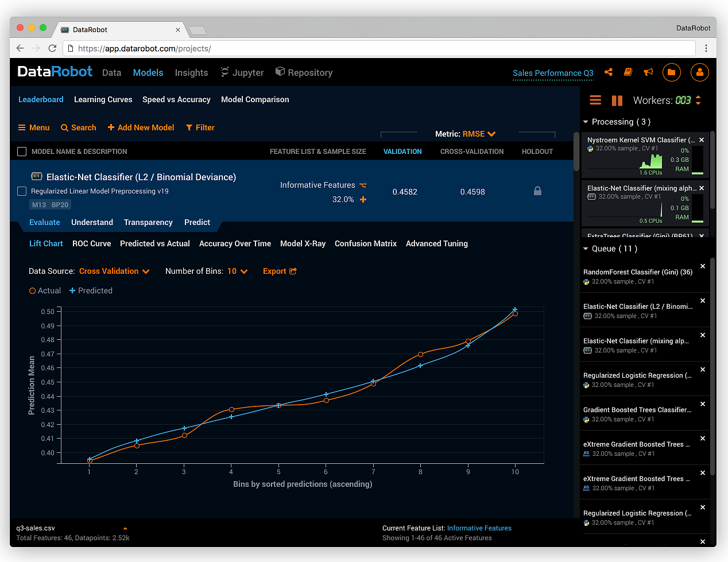Switch to the Learning Curves tab

coord(103,99)
